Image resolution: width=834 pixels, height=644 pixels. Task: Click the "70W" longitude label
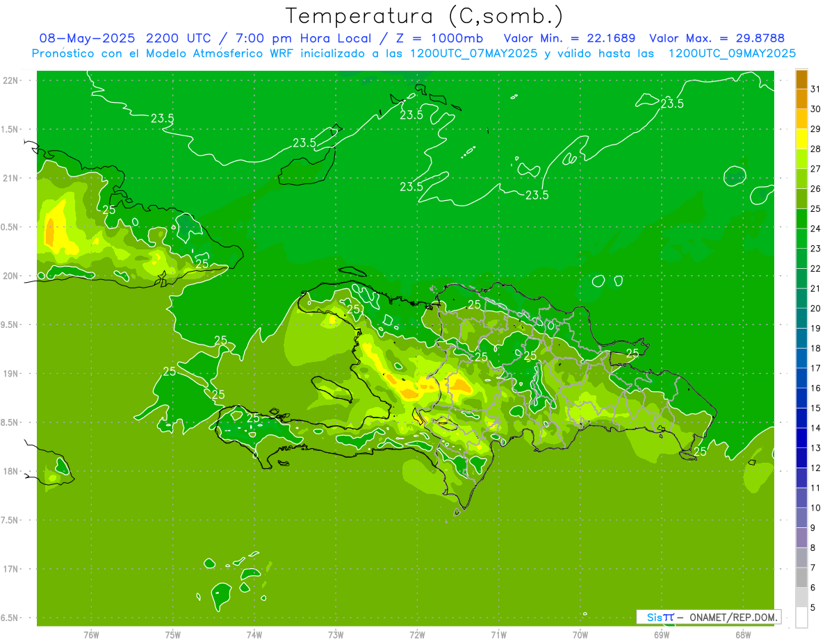click(x=580, y=635)
